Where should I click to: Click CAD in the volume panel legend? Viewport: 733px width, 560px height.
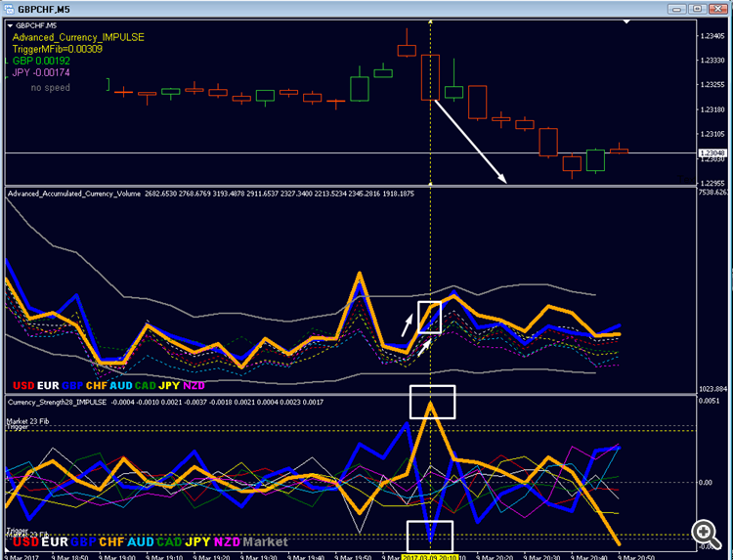(145, 386)
